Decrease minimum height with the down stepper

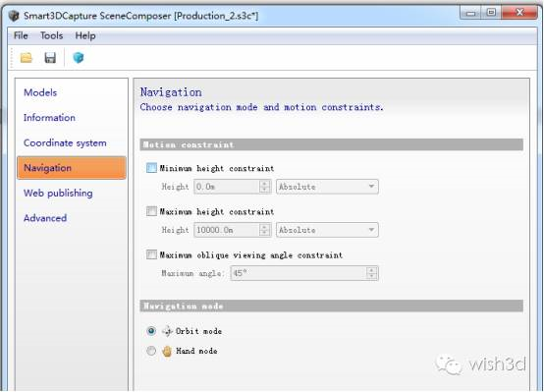click(x=265, y=191)
